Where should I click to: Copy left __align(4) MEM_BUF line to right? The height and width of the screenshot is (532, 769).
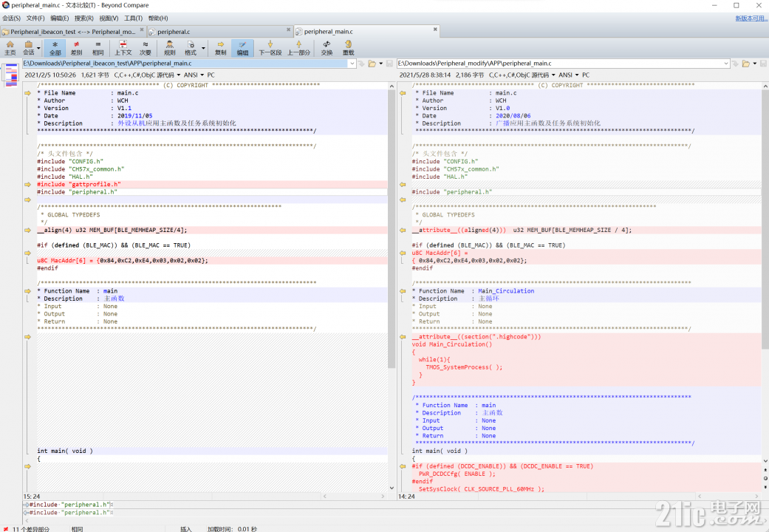tap(27, 231)
